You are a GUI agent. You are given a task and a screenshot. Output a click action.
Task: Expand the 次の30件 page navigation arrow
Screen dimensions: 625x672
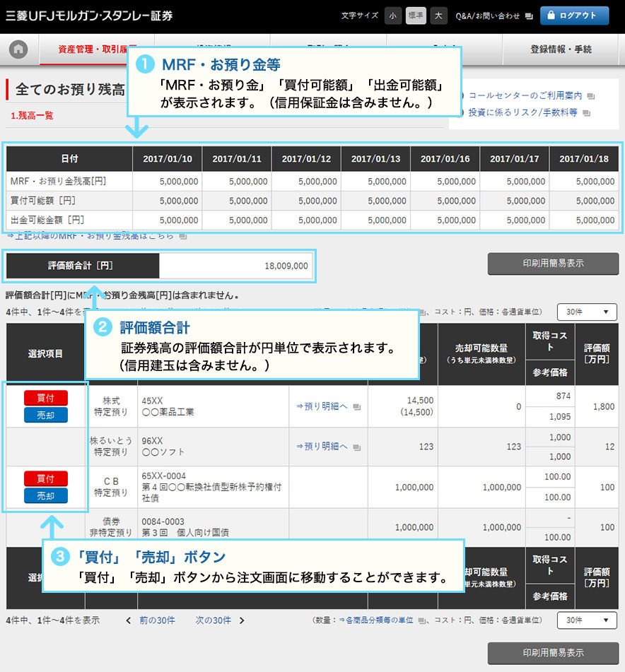241,620
